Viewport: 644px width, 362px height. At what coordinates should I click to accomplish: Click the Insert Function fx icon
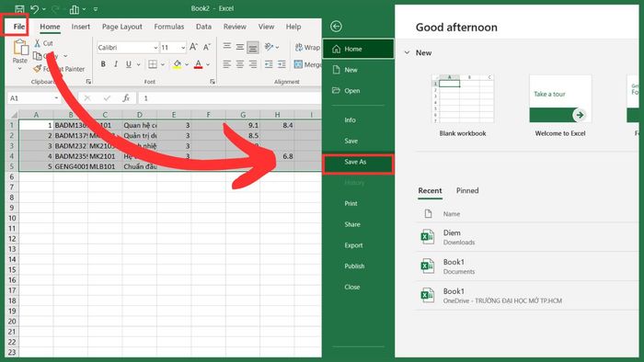(x=126, y=98)
